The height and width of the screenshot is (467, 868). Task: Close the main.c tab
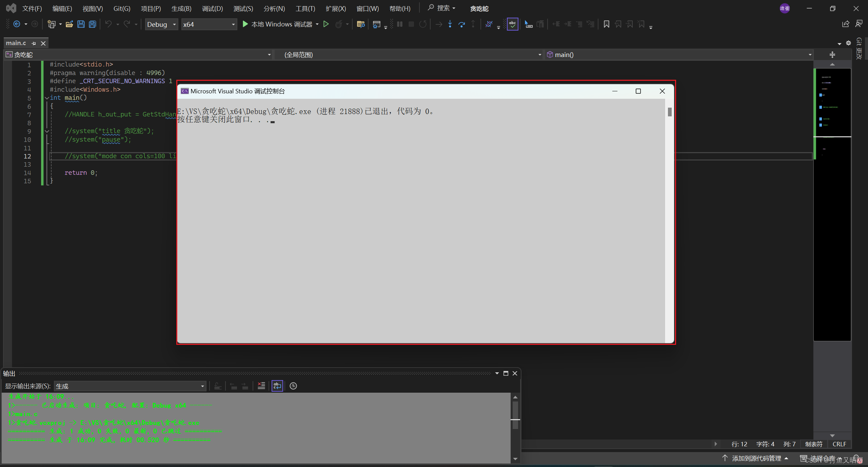pyautogui.click(x=43, y=43)
